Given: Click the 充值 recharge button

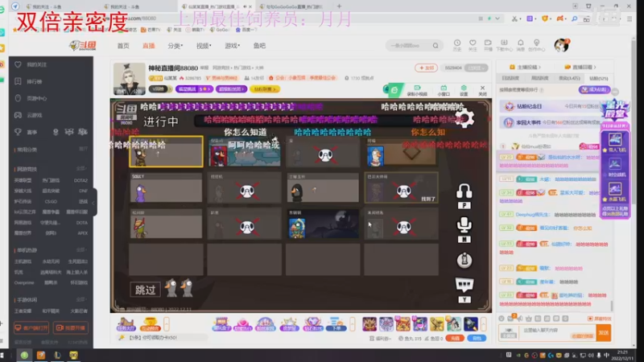Looking at the screenshot, I should coord(455,338).
